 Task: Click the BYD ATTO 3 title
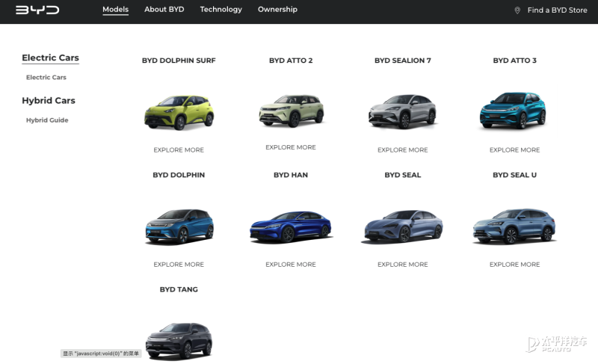pyautogui.click(x=514, y=61)
